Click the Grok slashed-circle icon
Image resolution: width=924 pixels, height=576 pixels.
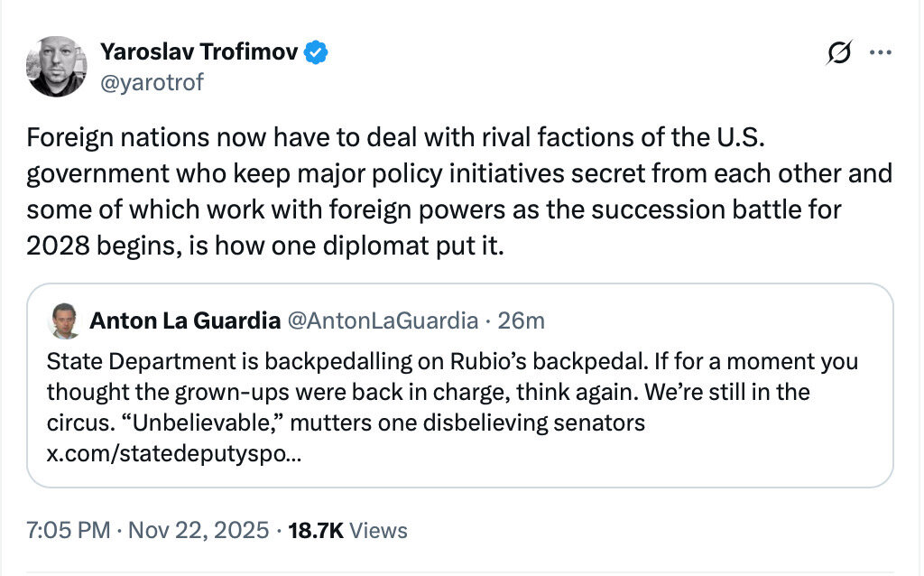click(839, 54)
